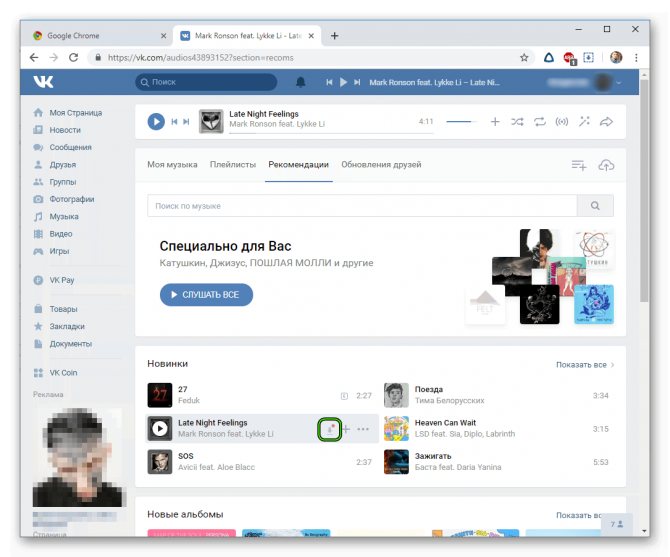This screenshot has width=670, height=557.
Task: Toggle shuffle playback
Action: click(517, 122)
